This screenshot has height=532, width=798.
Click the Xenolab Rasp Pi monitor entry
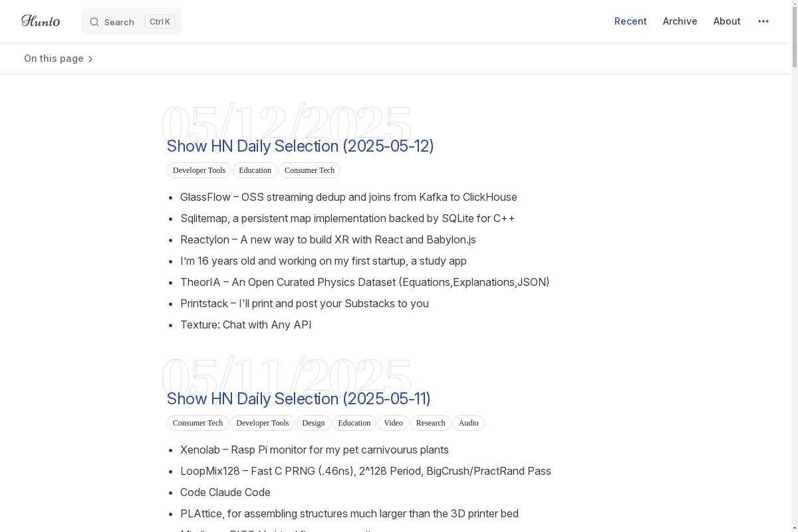315,450
